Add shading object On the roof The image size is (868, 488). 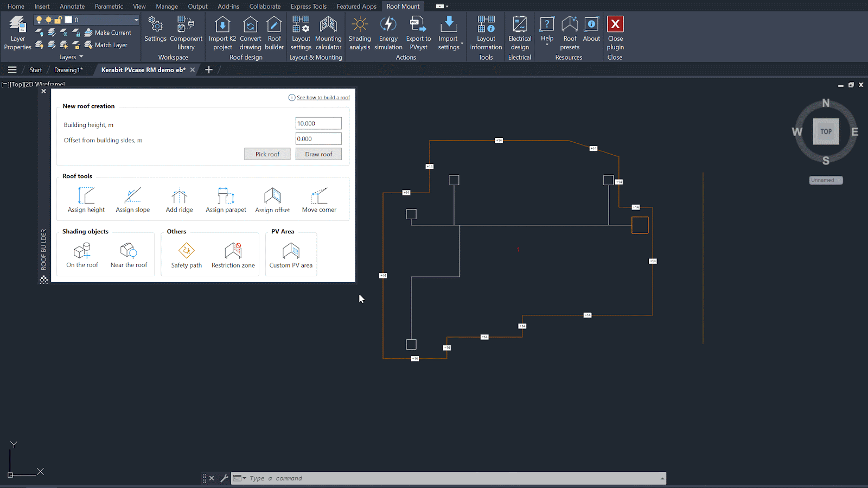tap(82, 255)
